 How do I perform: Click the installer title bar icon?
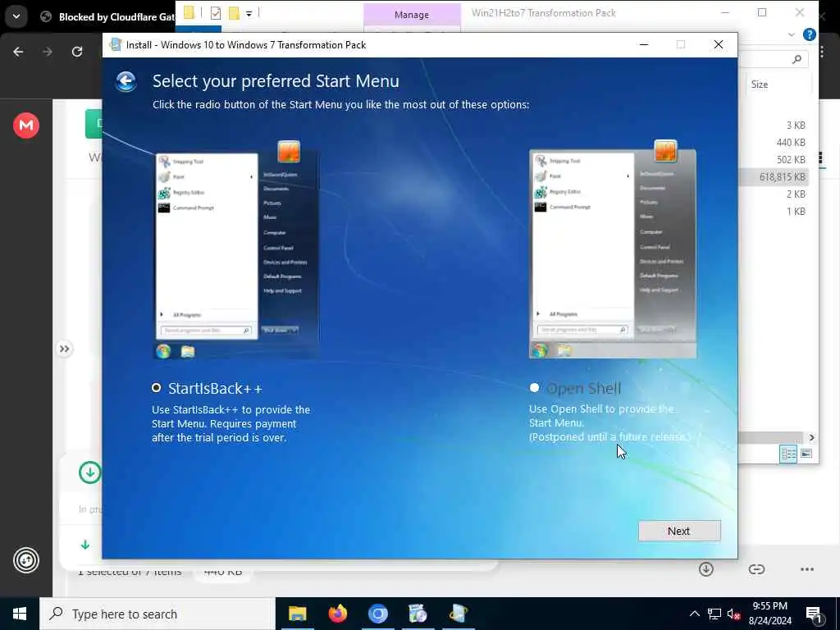coord(115,44)
